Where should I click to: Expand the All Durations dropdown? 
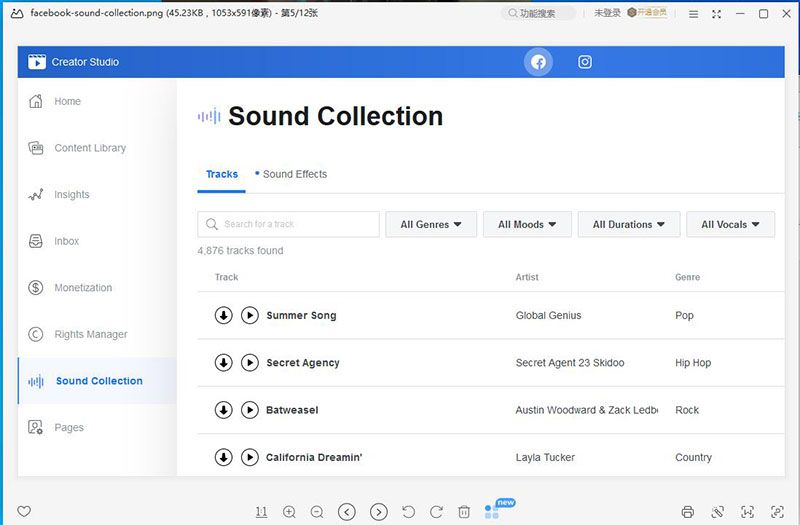point(629,224)
